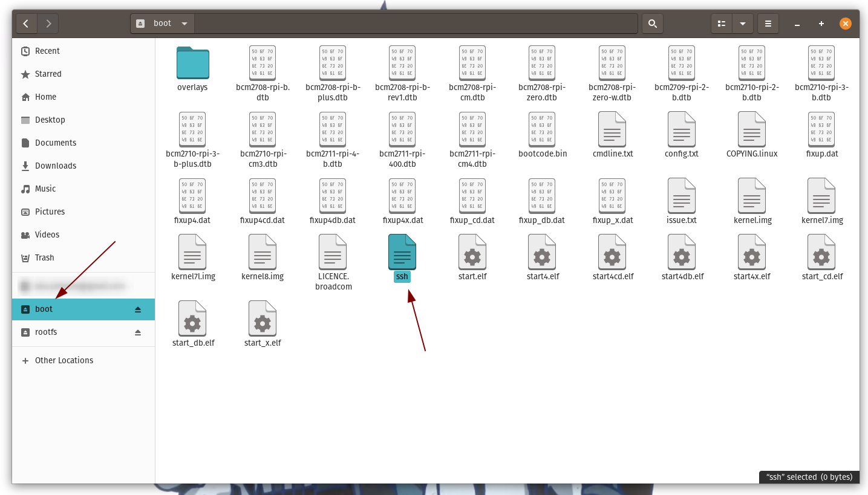Go back with the left arrow button
The width and height of the screenshot is (868, 495).
[x=26, y=24]
